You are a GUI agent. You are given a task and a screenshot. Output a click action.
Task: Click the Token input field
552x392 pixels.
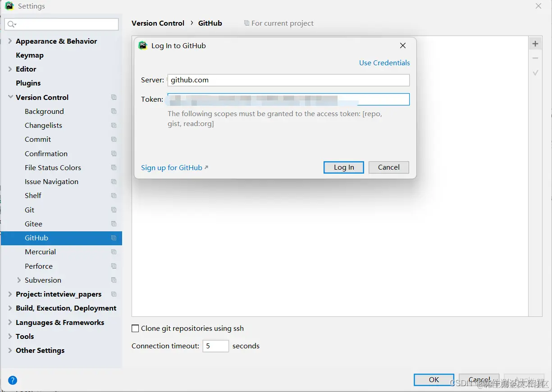click(288, 99)
